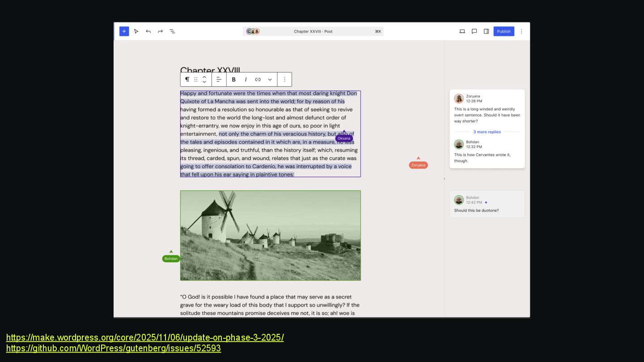
Task: Open the GitHub Gutenberg issue 52593 link
Action: coord(114,348)
